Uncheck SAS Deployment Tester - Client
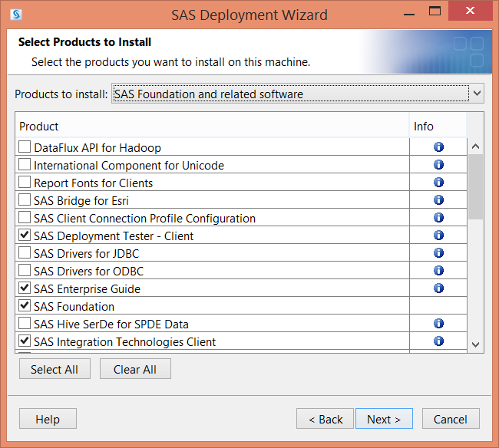The height and width of the screenshot is (448, 499). click(x=25, y=236)
